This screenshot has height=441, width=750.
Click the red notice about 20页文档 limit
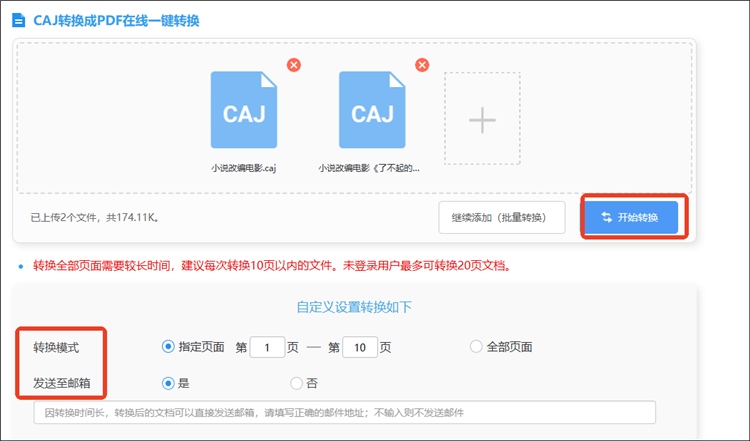(272, 265)
